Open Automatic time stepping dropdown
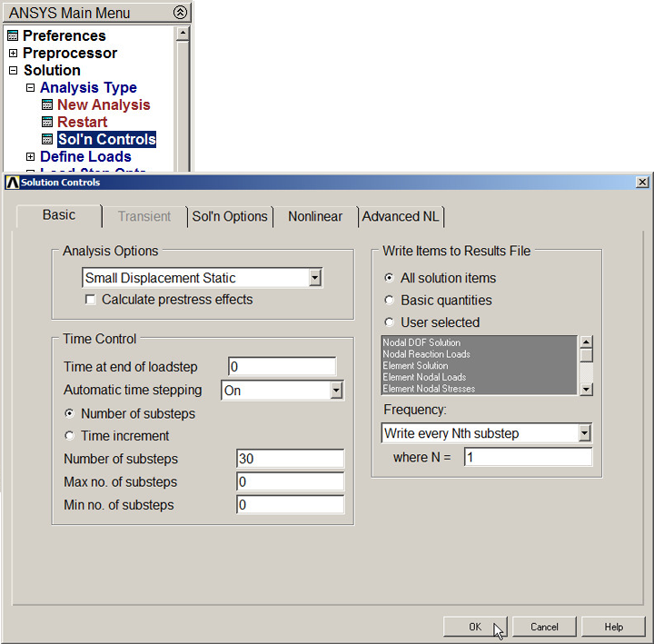 [336, 391]
